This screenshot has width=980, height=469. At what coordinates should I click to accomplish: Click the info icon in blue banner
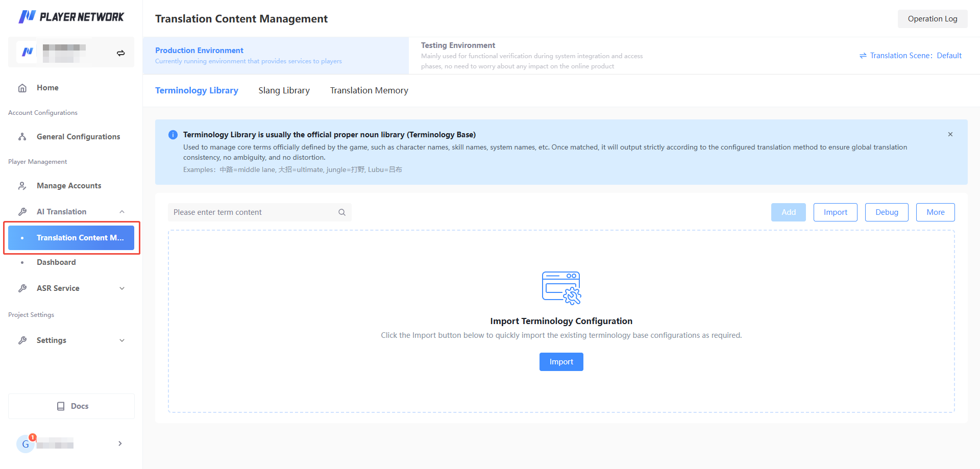click(x=173, y=135)
